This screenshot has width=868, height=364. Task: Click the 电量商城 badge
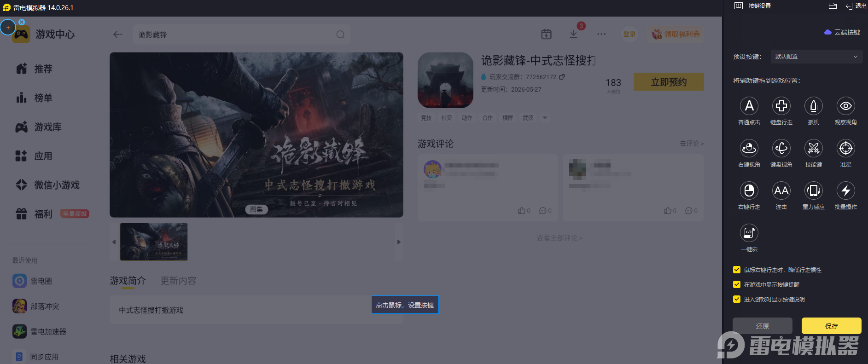tap(75, 214)
